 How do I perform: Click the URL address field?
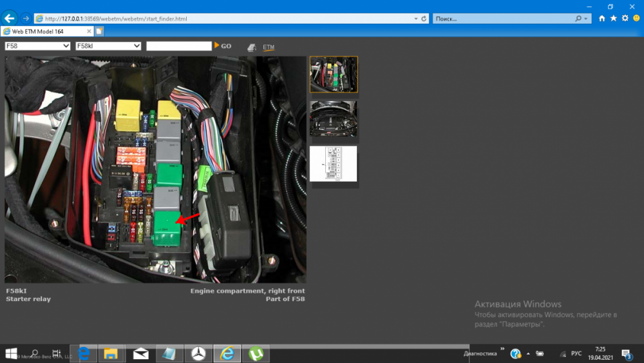[x=224, y=19]
